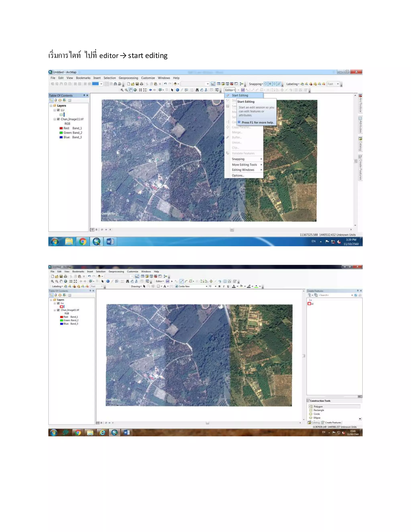
Task: Toggle Edge Snapping on the Snapping toolbar
Action: (x=279, y=84)
